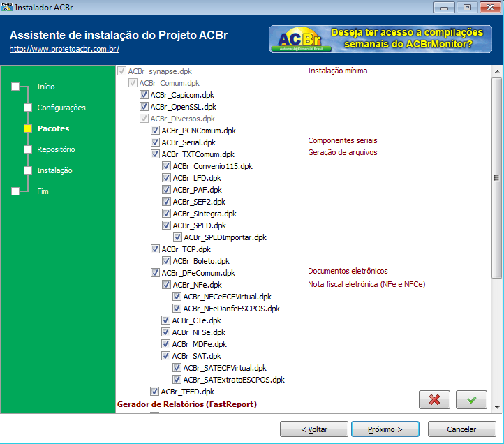The height and width of the screenshot is (444, 504).
Task: Uncheck ACBr_OpenSSL.dpk checkbox
Action: 144,107
